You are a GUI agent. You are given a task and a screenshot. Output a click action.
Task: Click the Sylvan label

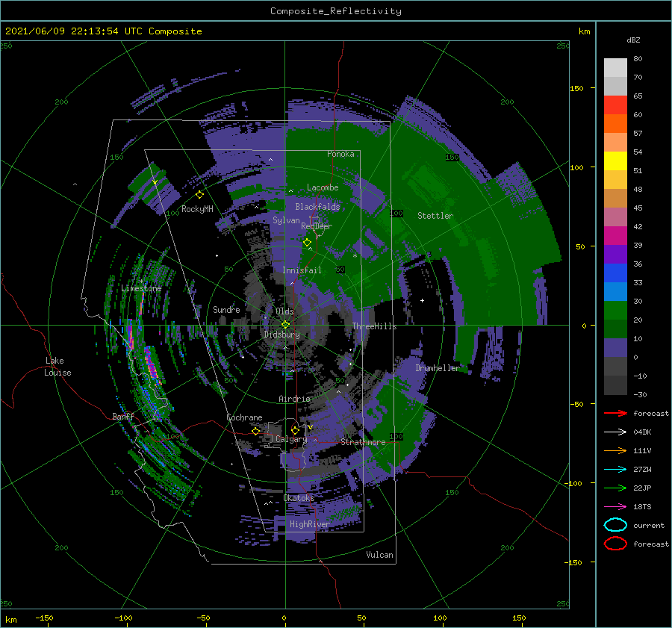click(286, 220)
